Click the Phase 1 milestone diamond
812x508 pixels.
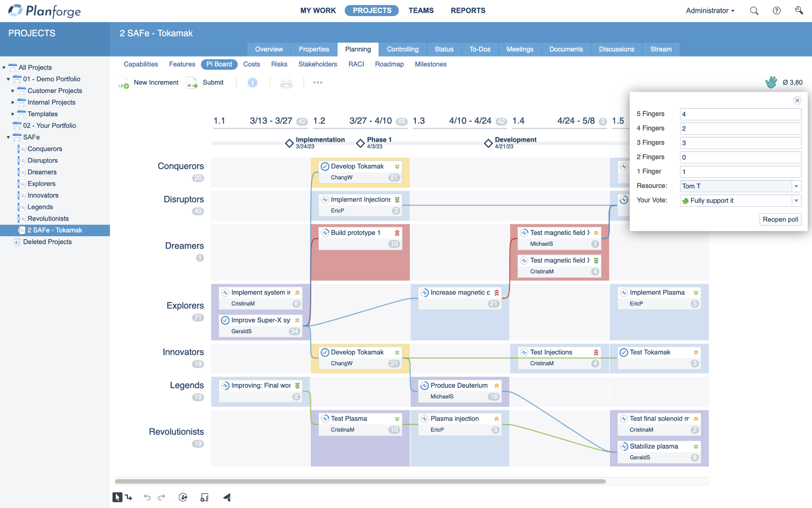click(360, 143)
